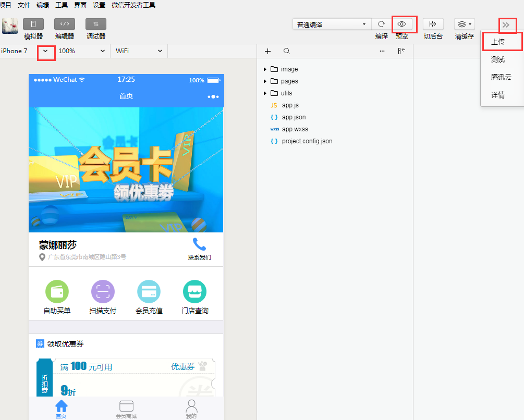Switch to the home (首页) tab
524x420 pixels.
[61, 409]
